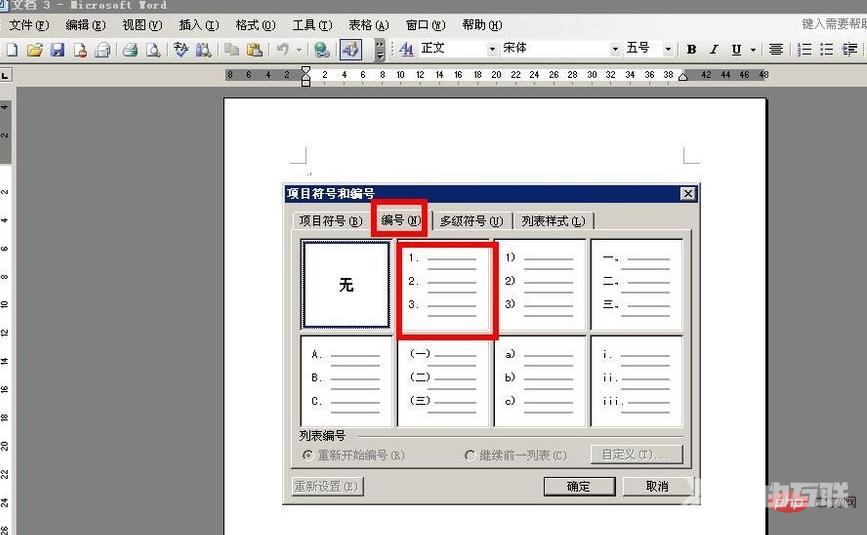Choose the 无 (none) numbering option
This screenshot has width=867, height=535.
(x=346, y=285)
